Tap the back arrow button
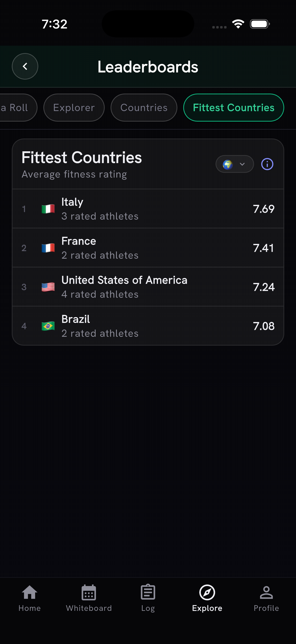Screen dimensions: 296x644 (x=25, y=66)
